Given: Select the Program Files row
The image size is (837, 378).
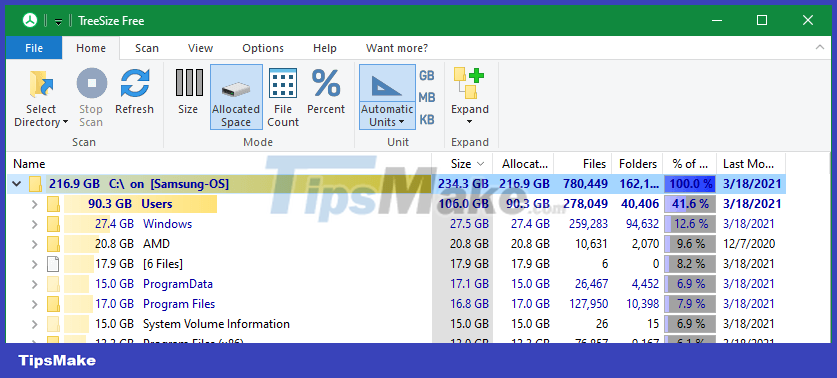Looking at the screenshot, I should tap(395, 304).
